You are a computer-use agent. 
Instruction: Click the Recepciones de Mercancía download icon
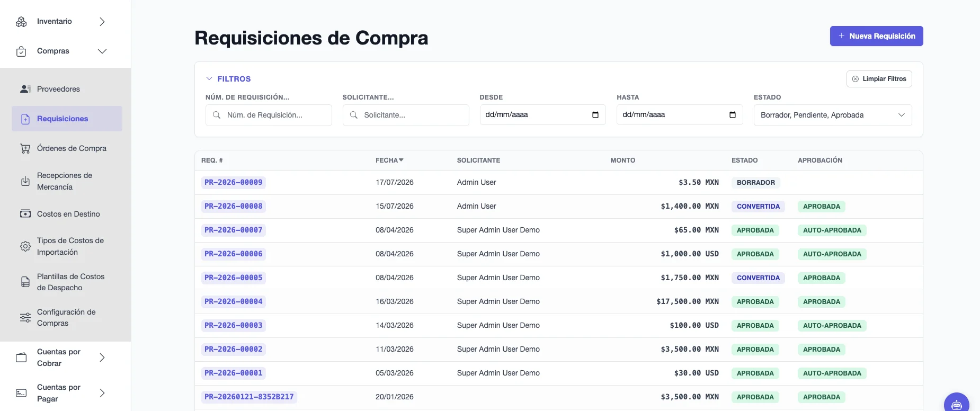[x=25, y=181]
